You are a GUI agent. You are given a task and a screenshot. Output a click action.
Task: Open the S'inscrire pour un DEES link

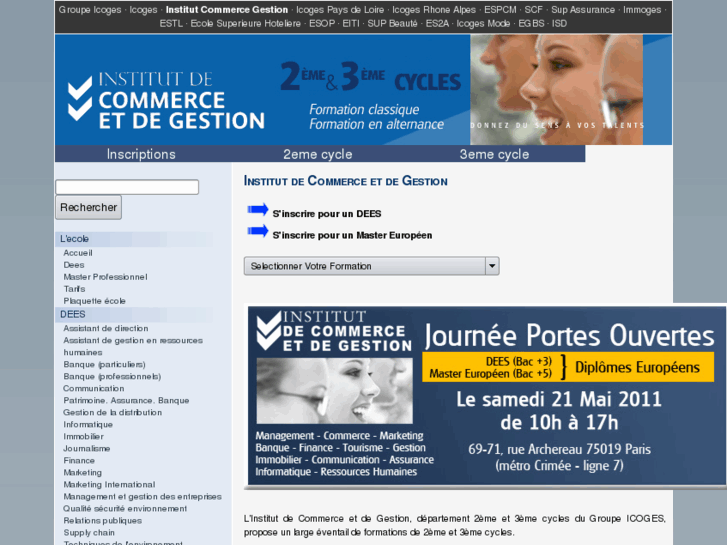327,214
